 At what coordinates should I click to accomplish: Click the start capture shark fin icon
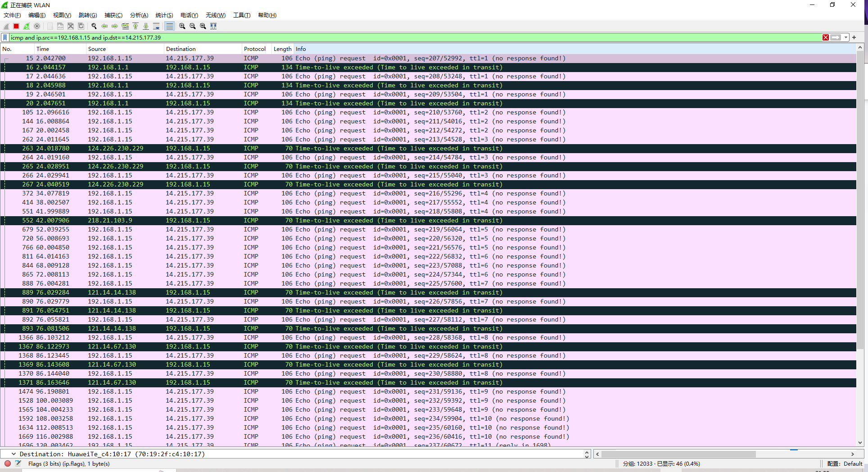6,26
